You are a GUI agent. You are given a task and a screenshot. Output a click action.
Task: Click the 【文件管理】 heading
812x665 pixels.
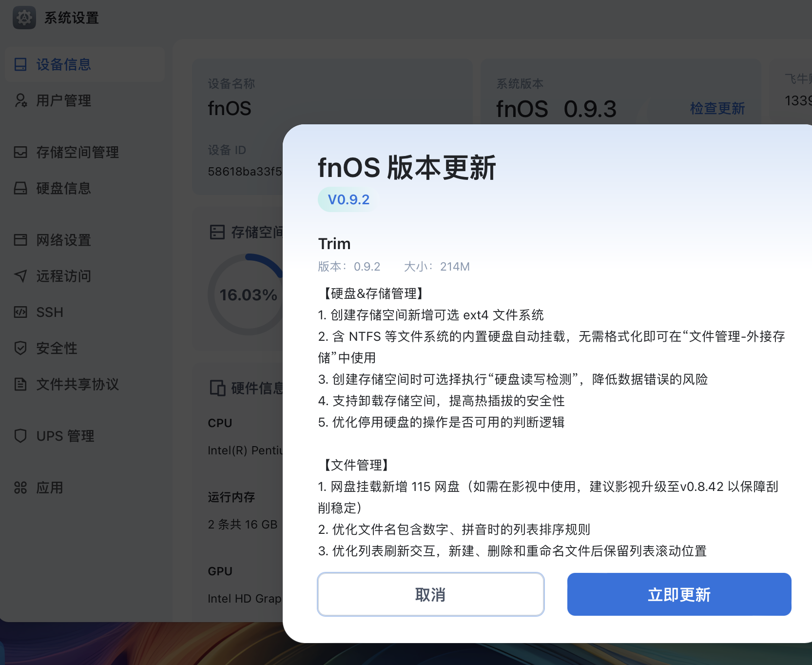pos(356,465)
